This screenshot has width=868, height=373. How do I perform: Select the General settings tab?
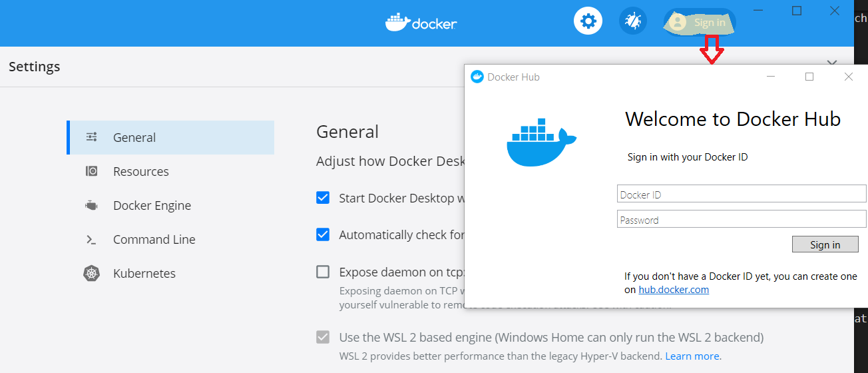click(x=170, y=137)
